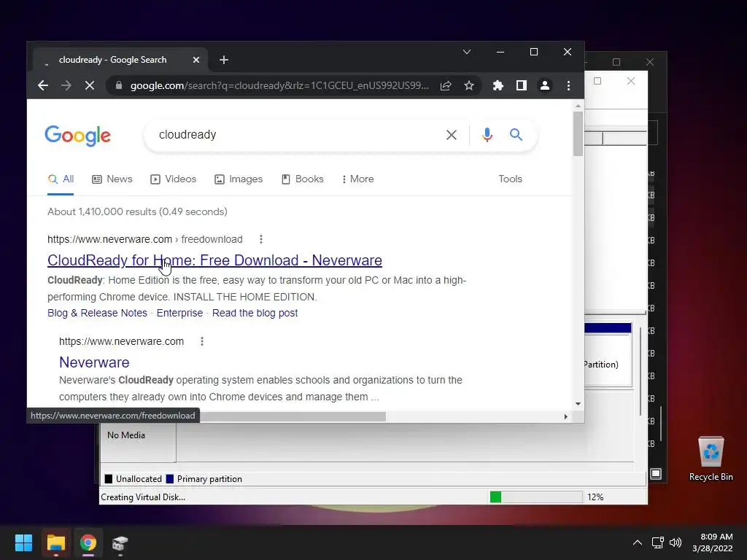
Task: Click the forward navigation arrow in Chrome
Action: pos(66,86)
